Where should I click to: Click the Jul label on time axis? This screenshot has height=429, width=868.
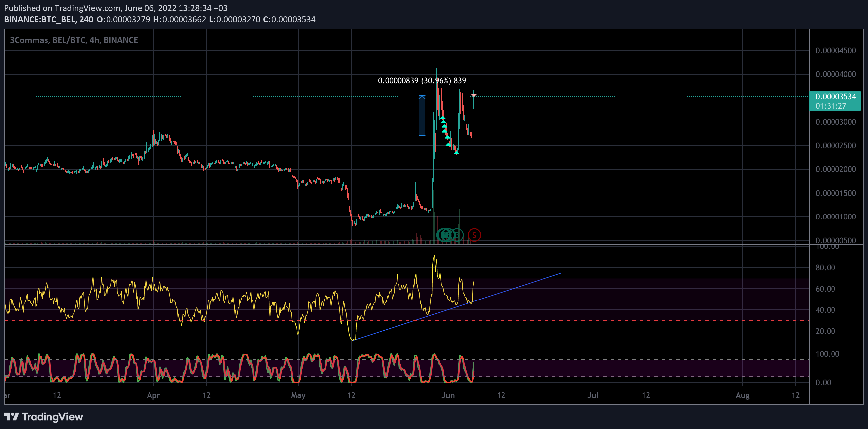(x=593, y=395)
